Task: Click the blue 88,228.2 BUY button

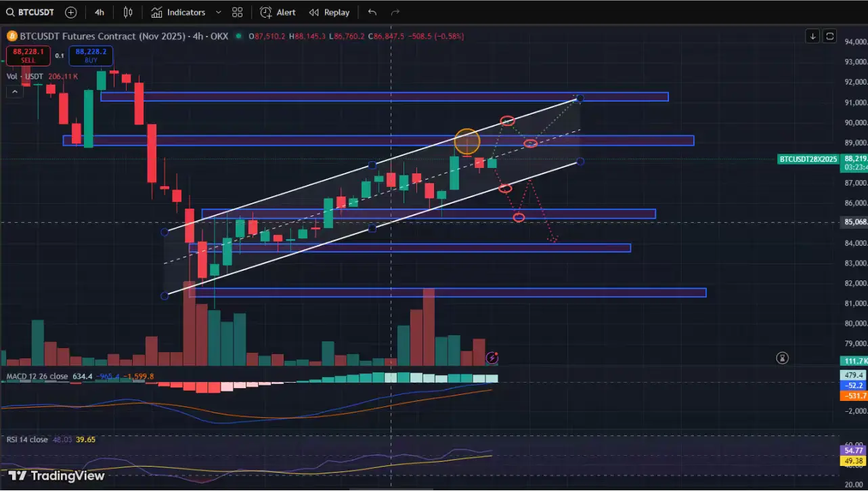Action: tap(90, 55)
